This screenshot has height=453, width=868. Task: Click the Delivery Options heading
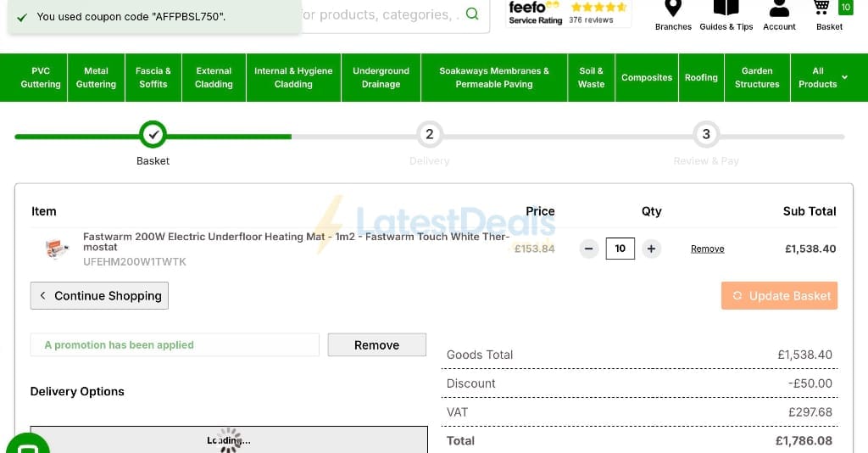(77, 392)
